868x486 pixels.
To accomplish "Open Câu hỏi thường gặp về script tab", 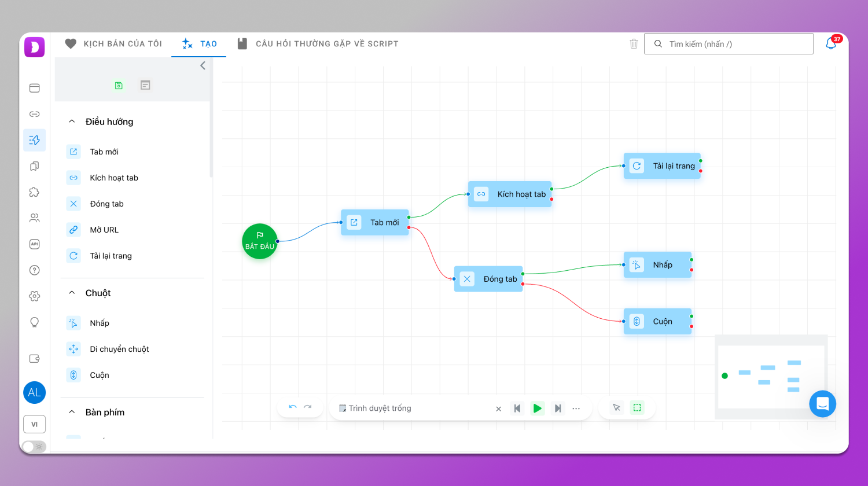I will [x=318, y=44].
